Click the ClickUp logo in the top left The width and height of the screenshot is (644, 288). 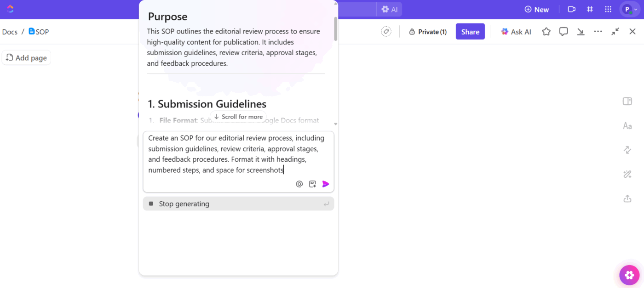coord(9,9)
